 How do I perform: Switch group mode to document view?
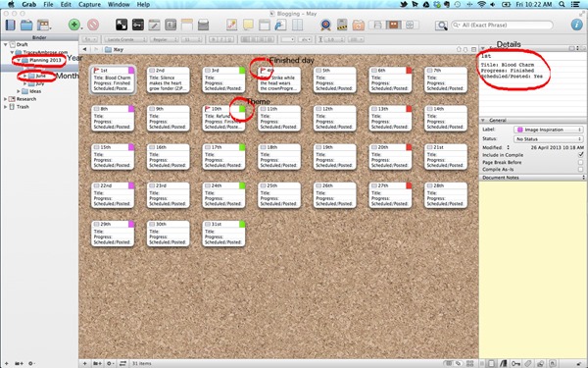377,25
